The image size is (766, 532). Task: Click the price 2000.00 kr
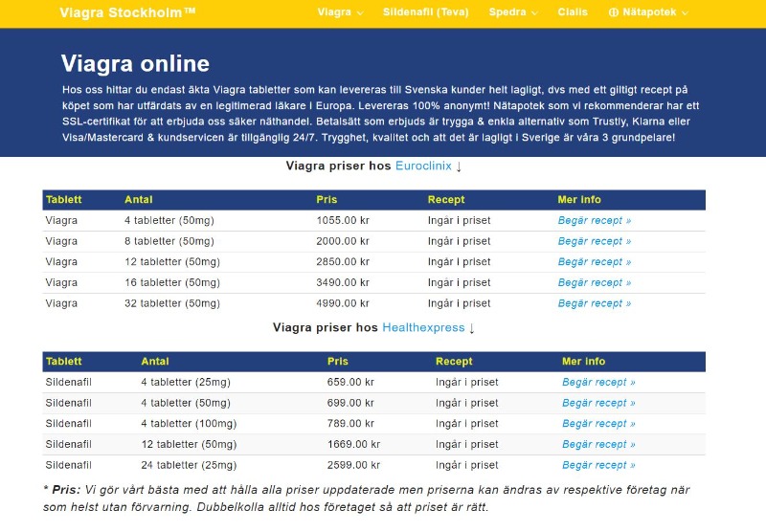pos(343,241)
